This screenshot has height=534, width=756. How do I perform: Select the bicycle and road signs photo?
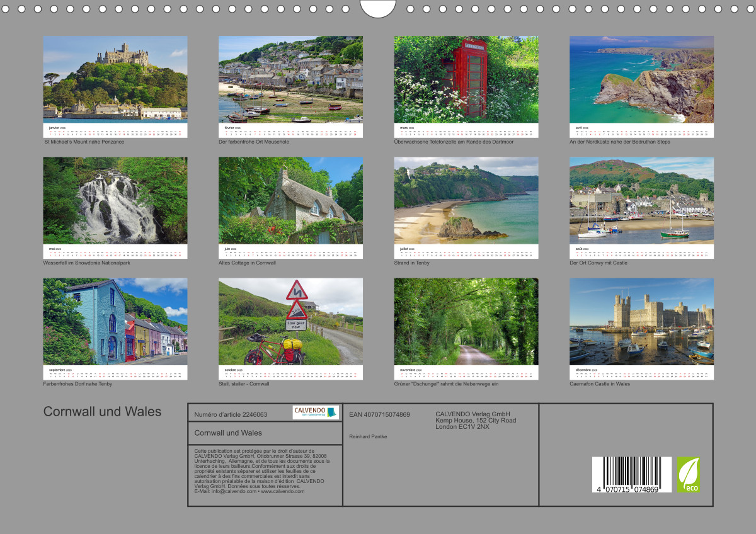tap(290, 322)
